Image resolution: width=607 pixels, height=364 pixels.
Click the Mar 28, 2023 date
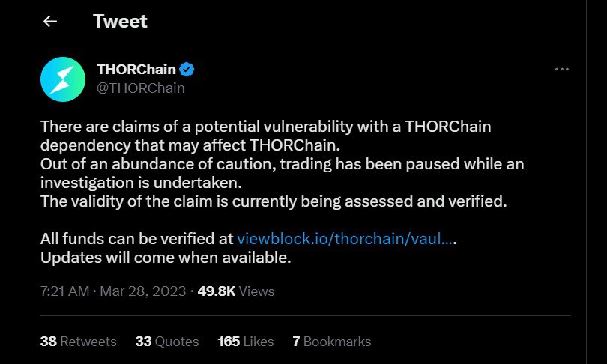pos(143,291)
